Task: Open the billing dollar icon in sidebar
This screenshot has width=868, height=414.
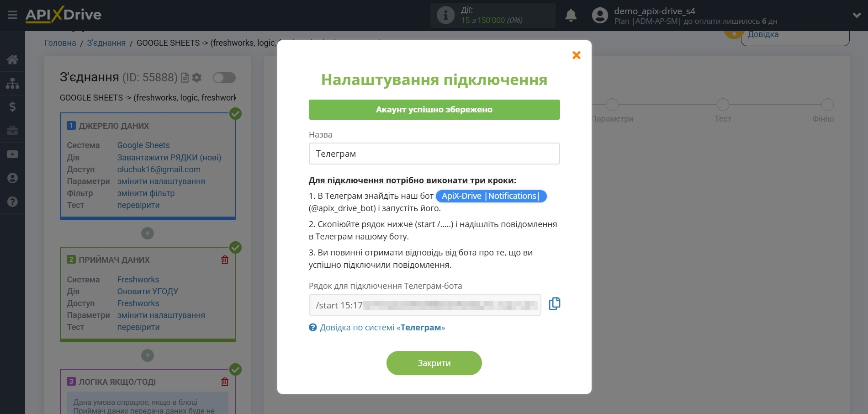Action: tap(12, 107)
